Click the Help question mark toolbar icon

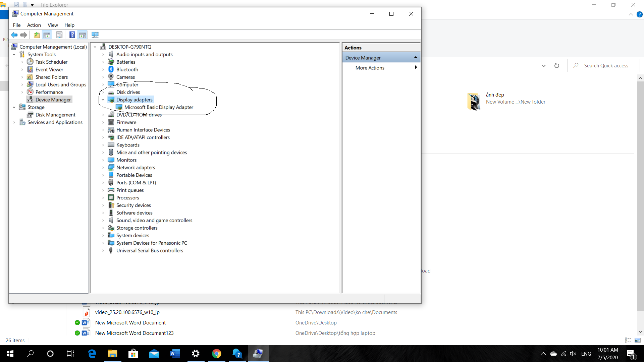(x=72, y=35)
